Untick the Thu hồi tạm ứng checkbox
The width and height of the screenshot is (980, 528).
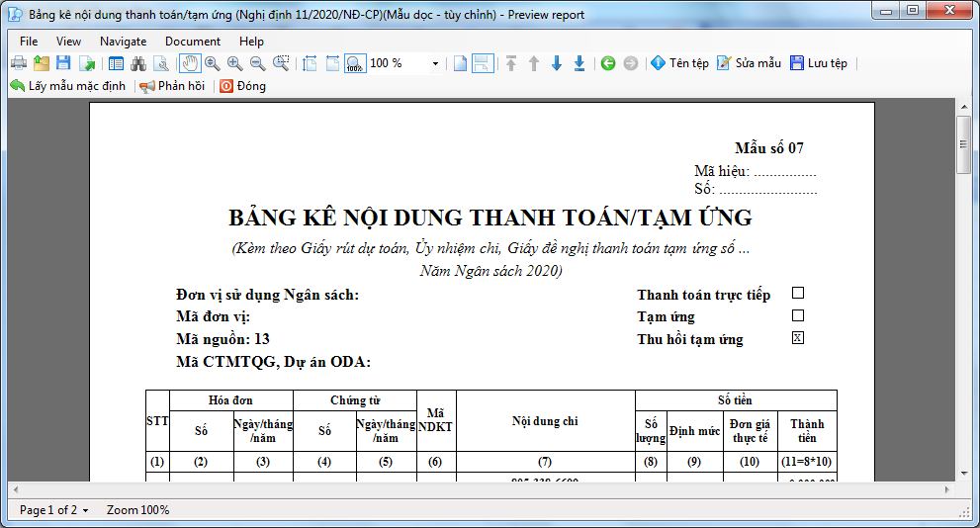(x=798, y=337)
